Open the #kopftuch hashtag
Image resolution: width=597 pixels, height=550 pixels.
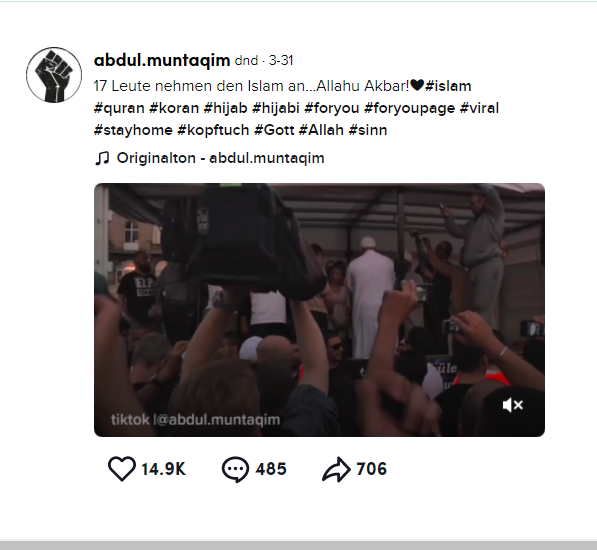pos(213,130)
